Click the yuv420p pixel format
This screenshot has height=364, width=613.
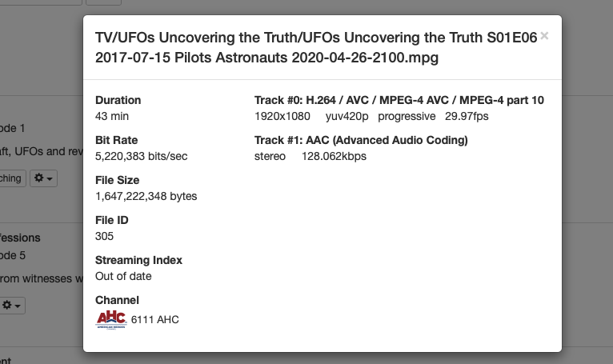(346, 116)
